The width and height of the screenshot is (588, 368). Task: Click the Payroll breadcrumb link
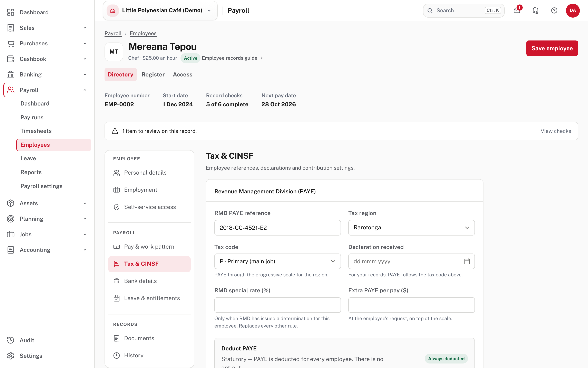[113, 33]
